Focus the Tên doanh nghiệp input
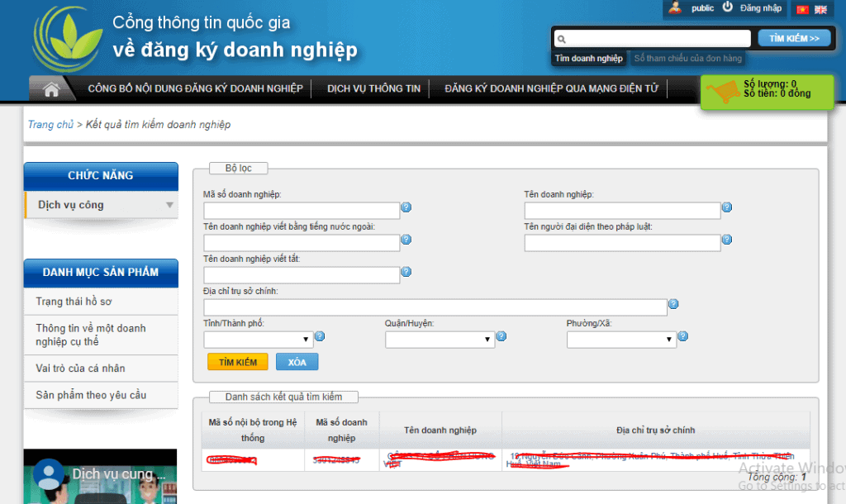 click(622, 211)
